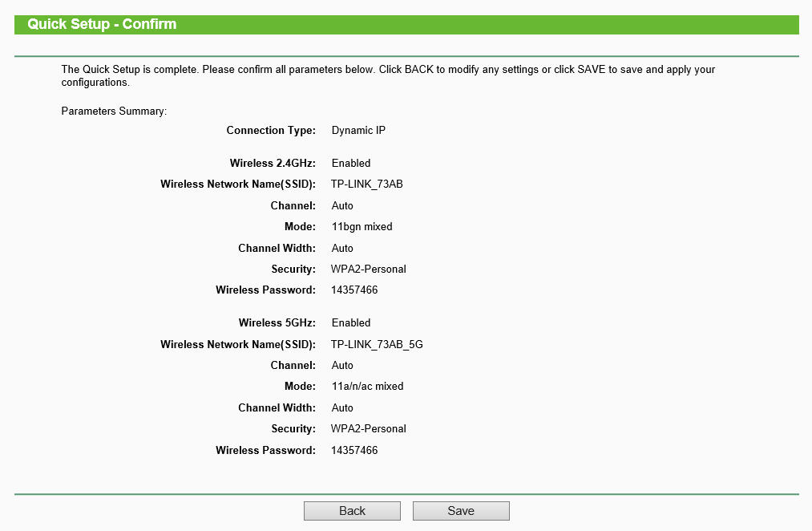Click the Enabled value for Wireless 5GHz

point(351,322)
